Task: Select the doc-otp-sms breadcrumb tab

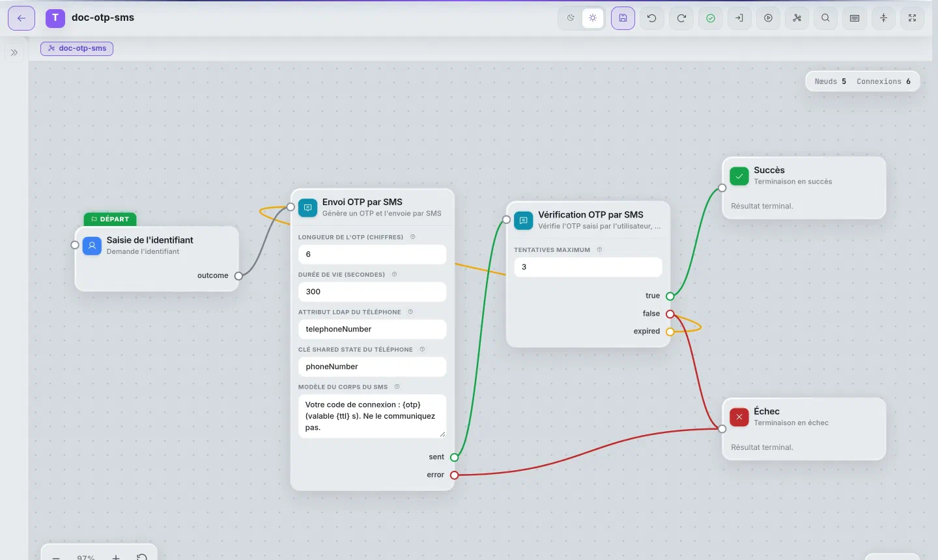Action: (77, 48)
